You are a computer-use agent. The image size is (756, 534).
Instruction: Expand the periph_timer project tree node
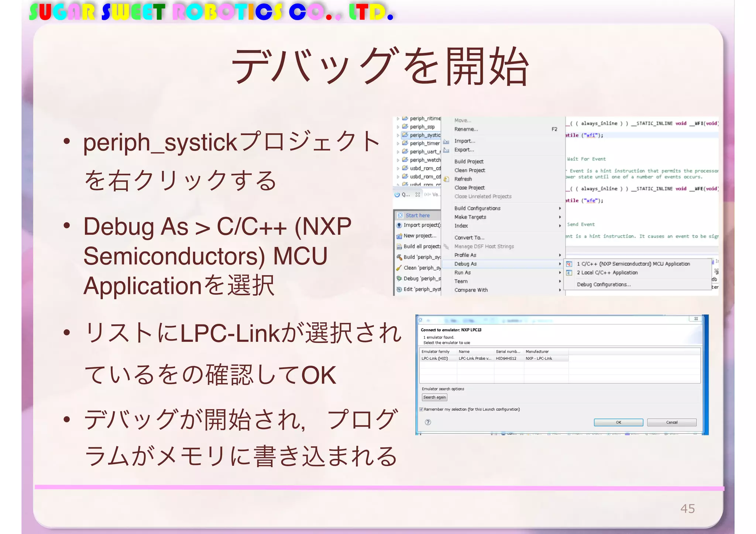point(398,144)
